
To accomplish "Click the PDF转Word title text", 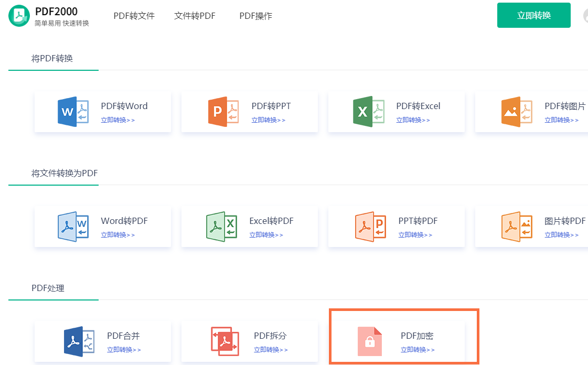I will click(124, 106).
